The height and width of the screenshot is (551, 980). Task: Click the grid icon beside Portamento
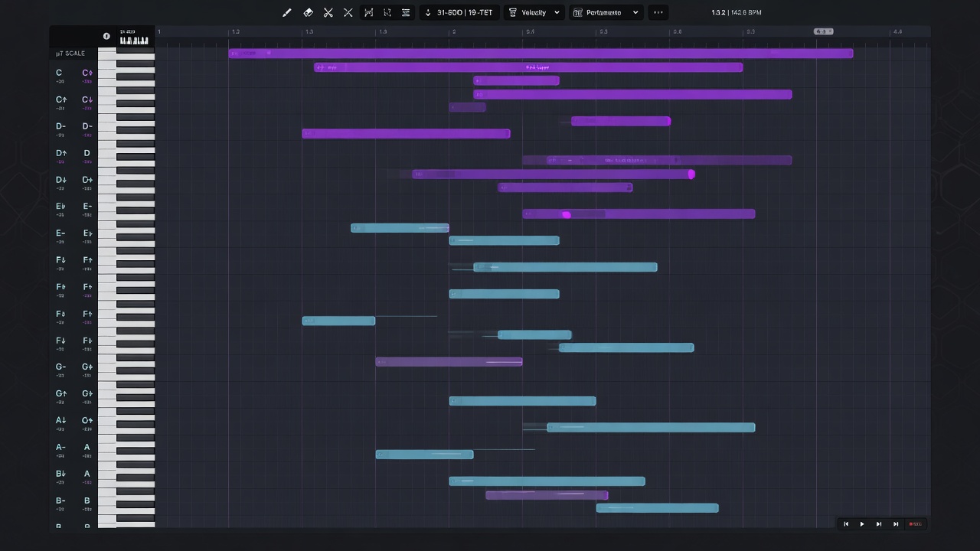(x=578, y=12)
